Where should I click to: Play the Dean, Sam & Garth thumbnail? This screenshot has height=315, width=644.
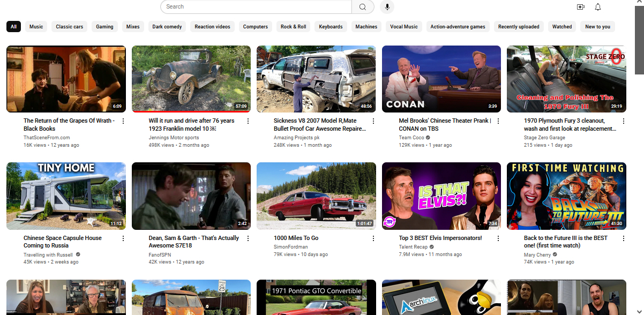pos(191,196)
